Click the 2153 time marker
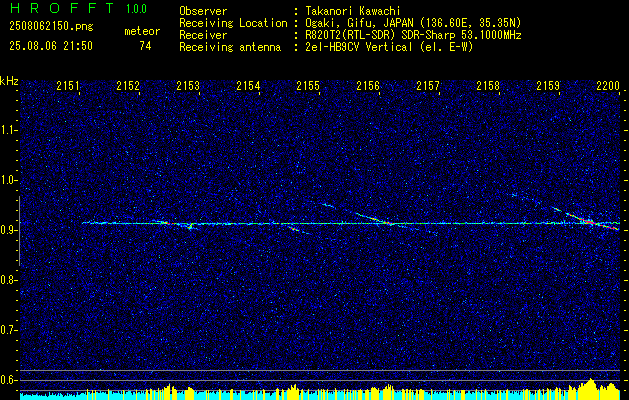This screenshot has height=400, width=629. click(188, 86)
